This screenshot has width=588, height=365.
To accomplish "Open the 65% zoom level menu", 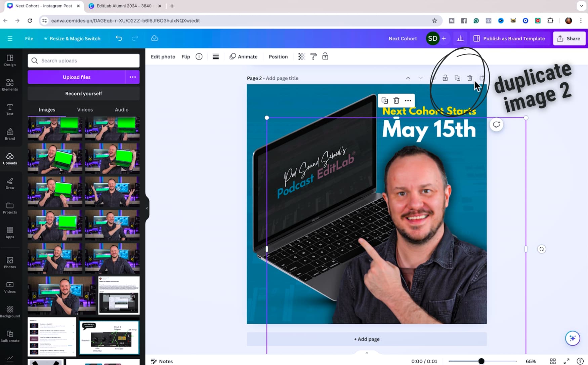I will point(531,361).
